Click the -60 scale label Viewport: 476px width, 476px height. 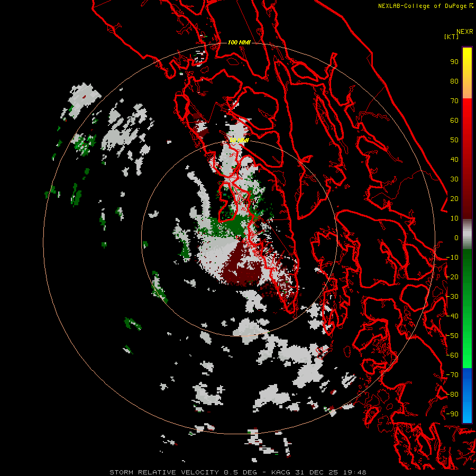coord(452,355)
